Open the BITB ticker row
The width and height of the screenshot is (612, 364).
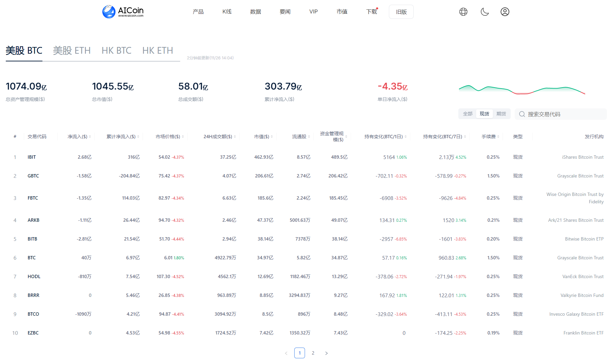pos(306,239)
